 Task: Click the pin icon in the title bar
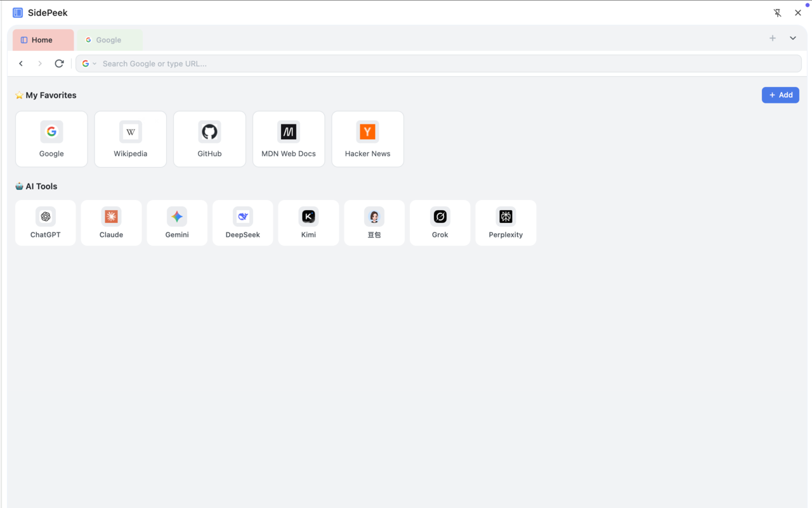(x=778, y=13)
